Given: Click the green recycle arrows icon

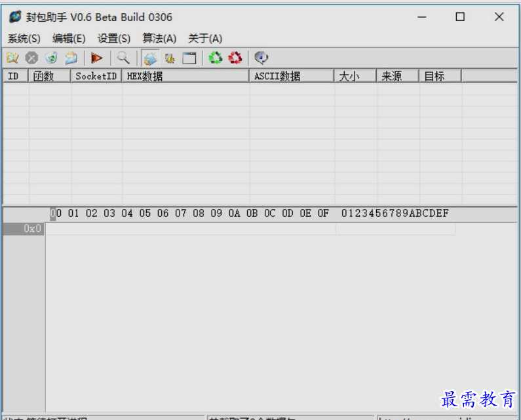Looking at the screenshot, I should (x=216, y=58).
